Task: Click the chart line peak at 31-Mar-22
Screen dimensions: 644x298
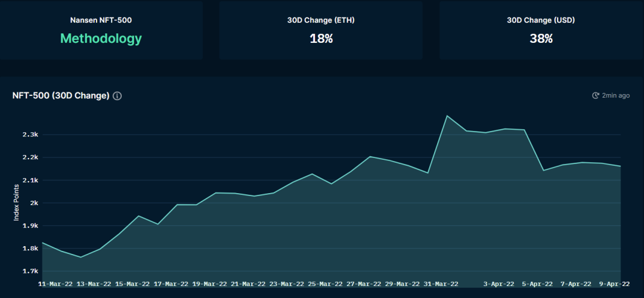Action: 447,116
